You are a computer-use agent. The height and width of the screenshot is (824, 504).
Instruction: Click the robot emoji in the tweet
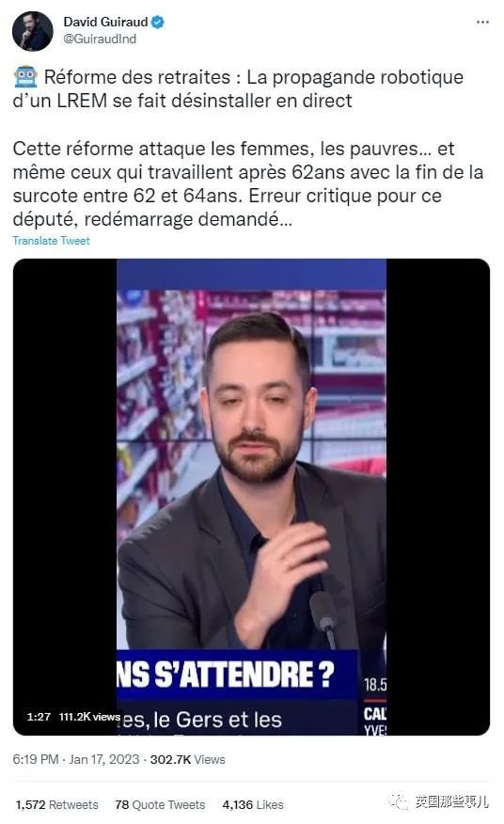(25, 77)
